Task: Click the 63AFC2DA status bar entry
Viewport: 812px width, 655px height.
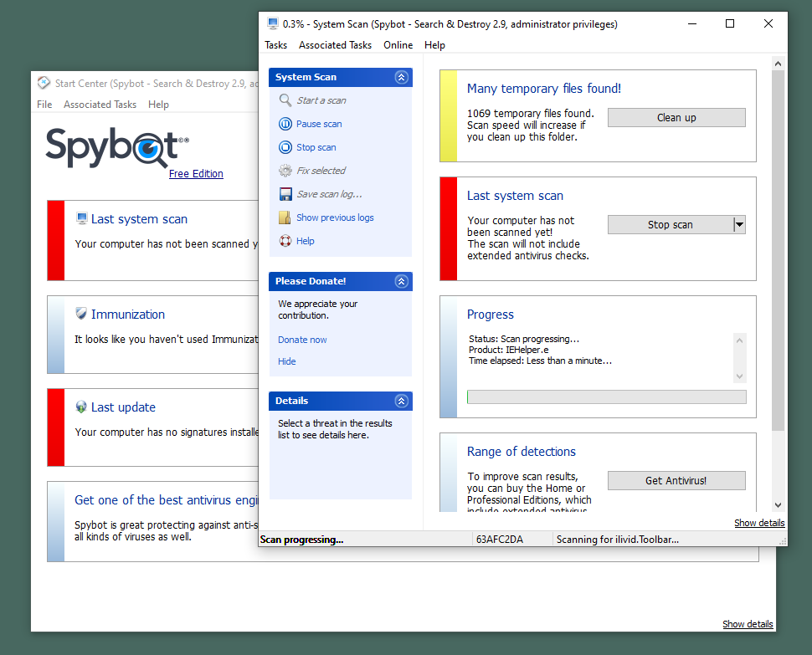Action: pyautogui.click(x=500, y=539)
